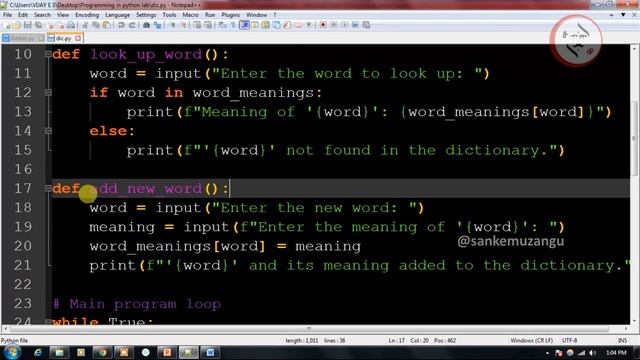Click the volume speaker tray icon

click(x=593, y=353)
